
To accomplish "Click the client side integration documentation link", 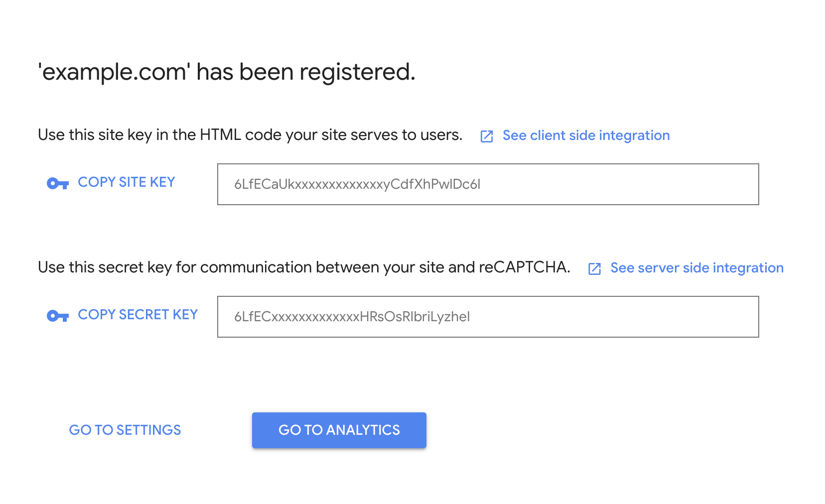I will coord(586,135).
